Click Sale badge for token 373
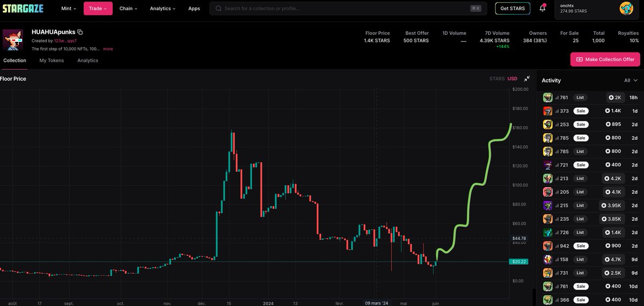The width and height of the screenshot is (644, 306). (x=580, y=111)
